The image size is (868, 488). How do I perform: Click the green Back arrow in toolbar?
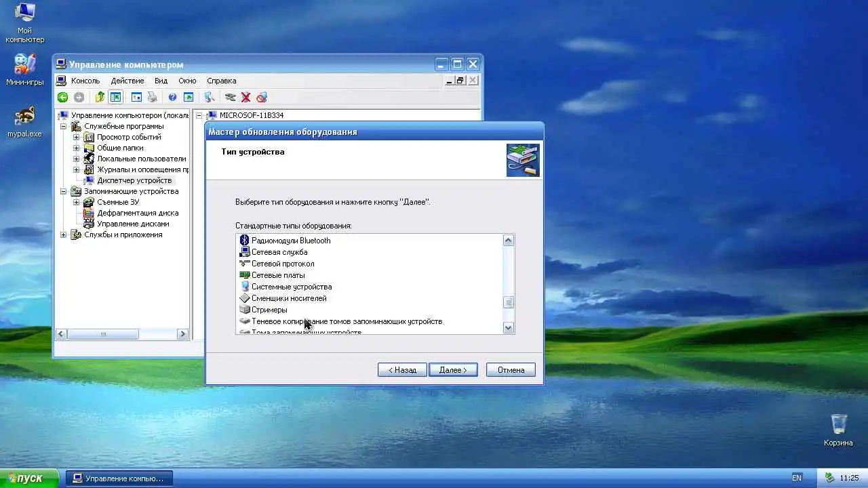pos(62,98)
